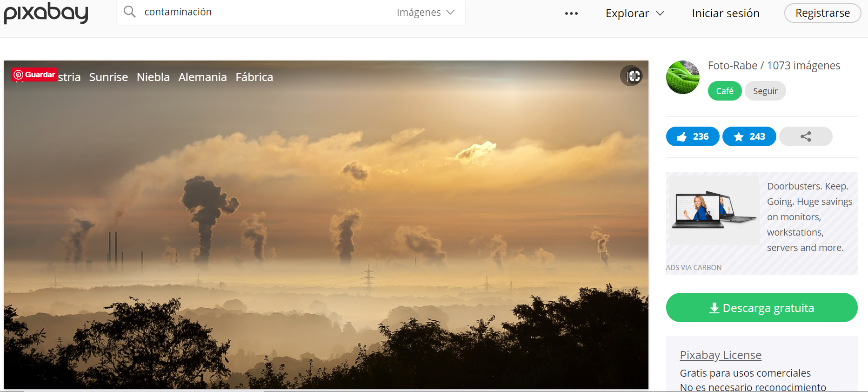Favorite the image with star 243
This screenshot has width=868, height=392.
coord(749,136)
